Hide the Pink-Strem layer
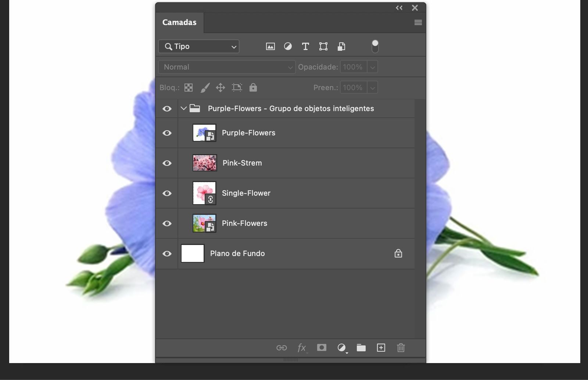This screenshot has width=588, height=380. (168, 163)
